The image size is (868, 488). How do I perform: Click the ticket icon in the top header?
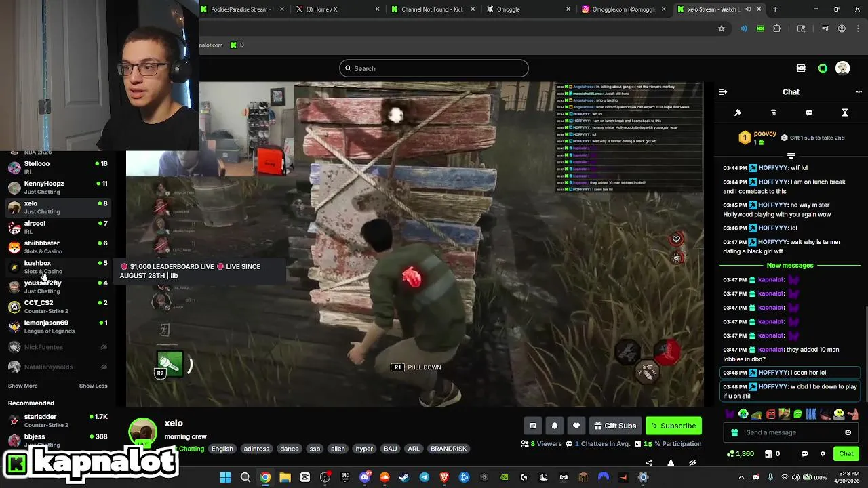tap(801, 68)
